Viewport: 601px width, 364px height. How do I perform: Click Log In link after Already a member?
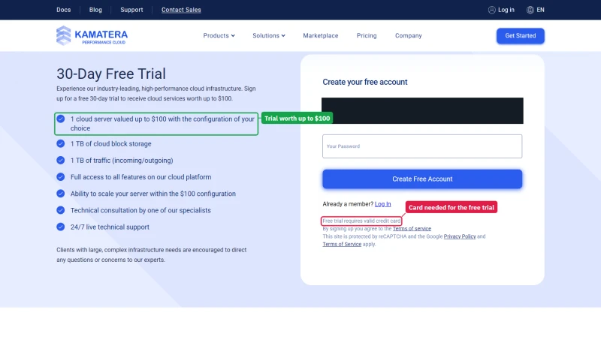(382, 204)
